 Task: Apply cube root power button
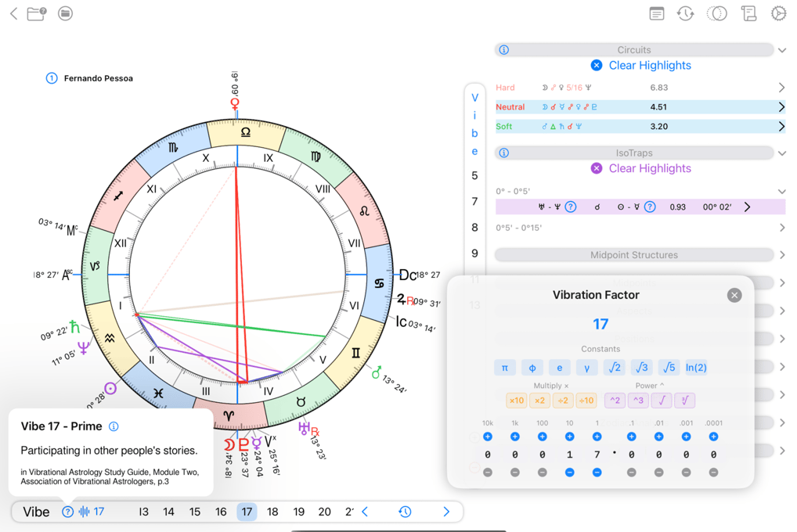(685, 401)
